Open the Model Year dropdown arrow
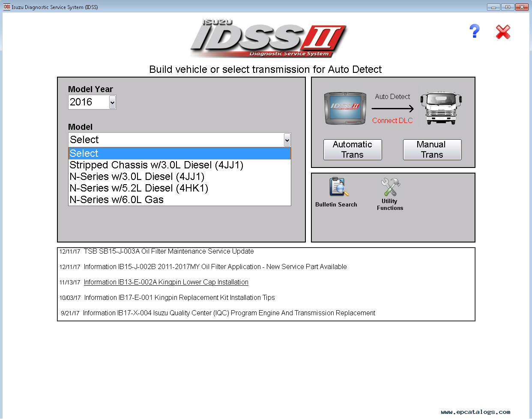The width and height of the screenshot is (532, 419). click(x=112, y=102)
